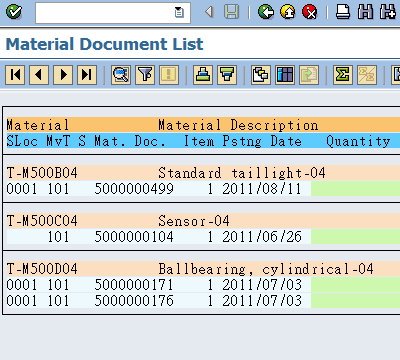Click the Print icon
The width and height of the screenshot is (400, 360).
click(x=343, y=12)
